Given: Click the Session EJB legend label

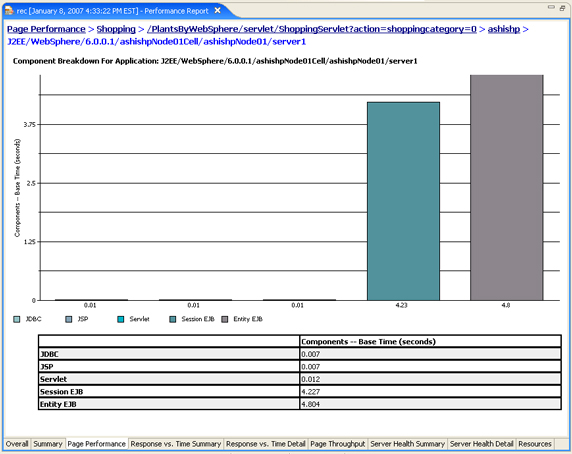Looking at the screenshot, I should [198, 319].
